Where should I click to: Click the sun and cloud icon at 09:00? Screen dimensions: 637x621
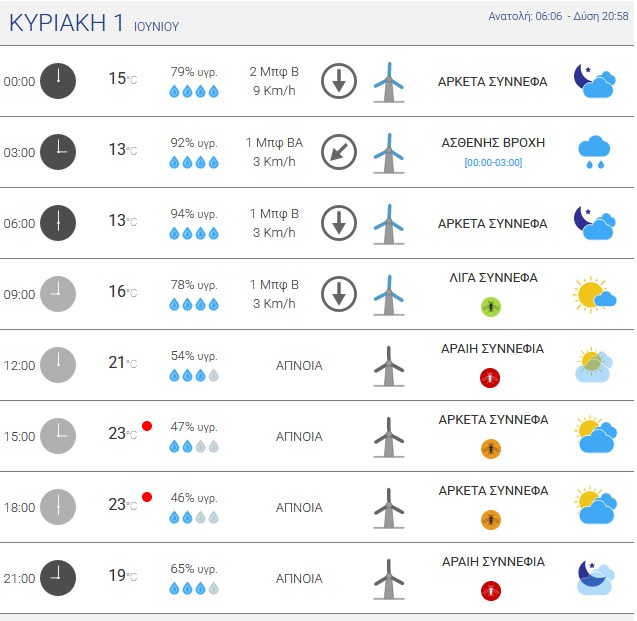pos(594,294)
